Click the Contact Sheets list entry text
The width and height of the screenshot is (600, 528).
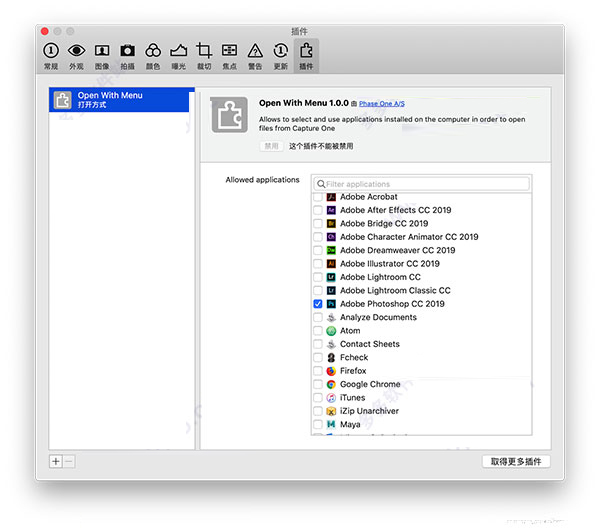370,344
